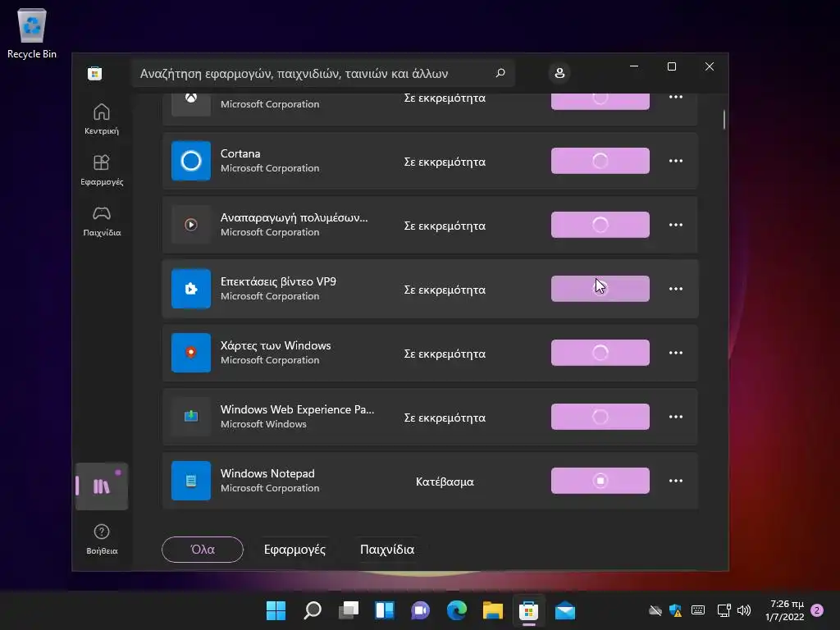
Task: Click the Αναπαραγωγή πολυμέσων app icon
Action: [x=190, y=225]
